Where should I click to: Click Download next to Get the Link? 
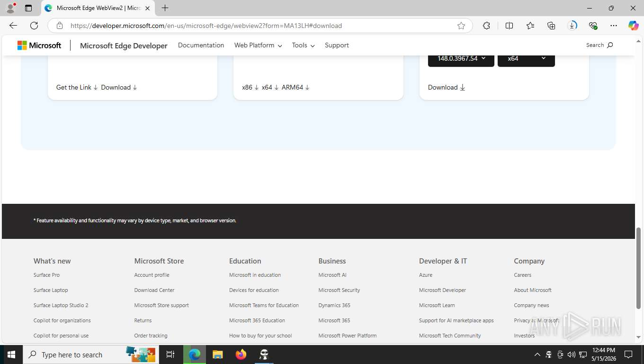click(119, 87)
